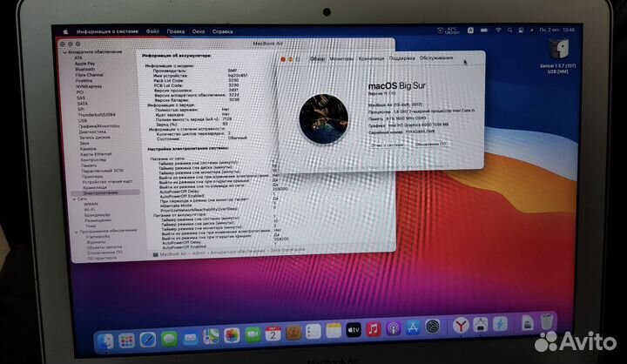This screenshot has width=627, height=364.
Task: Click the temperature monitor in menu bar
Action: (450, 30)
